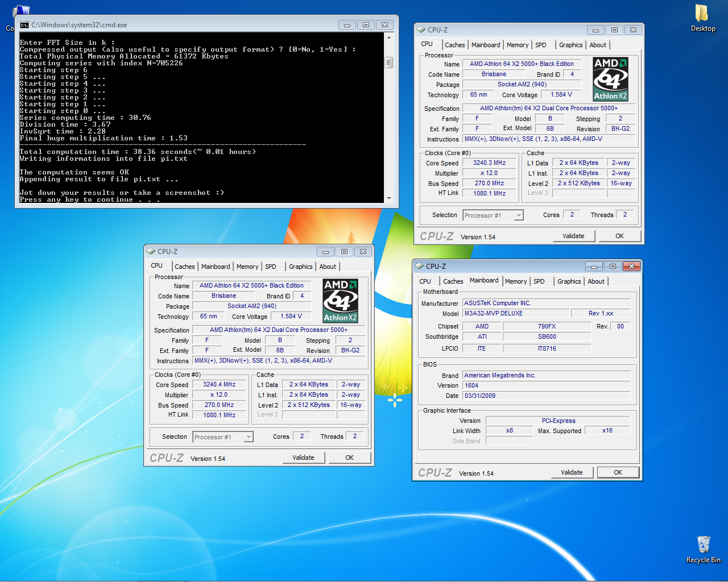The width and height of the screenshot is (728, 582).
Task: Click 'The computation seems OK' line in cmd
Action: coord(75,172)
